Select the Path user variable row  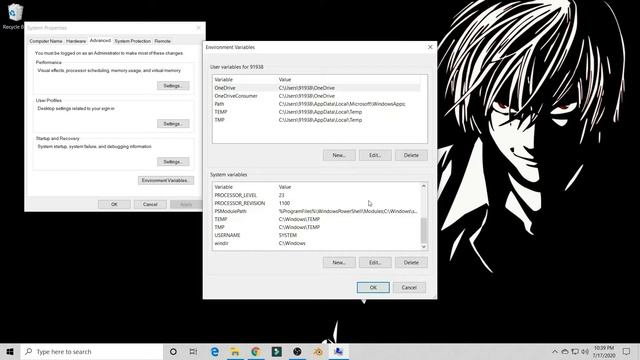(x=316, y=104)
